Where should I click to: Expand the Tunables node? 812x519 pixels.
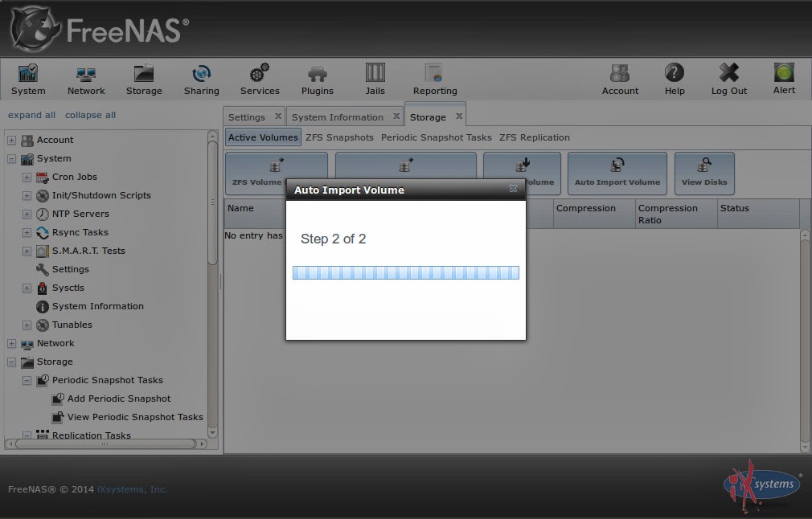[x=27, y=325]
